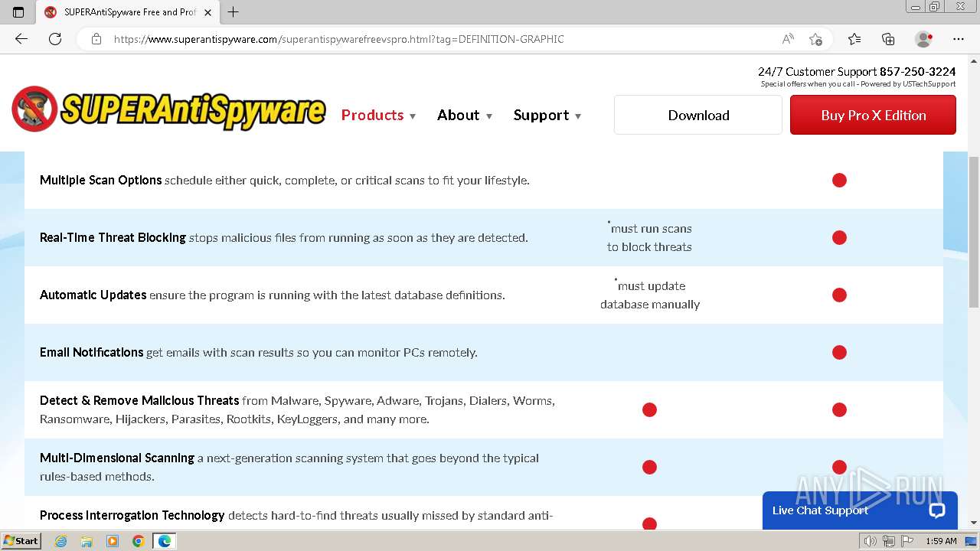Click Free red dot for Detect & Remove Threats
Image resolution: width=980 pixels, height=551 pixels.
[649, 409]
